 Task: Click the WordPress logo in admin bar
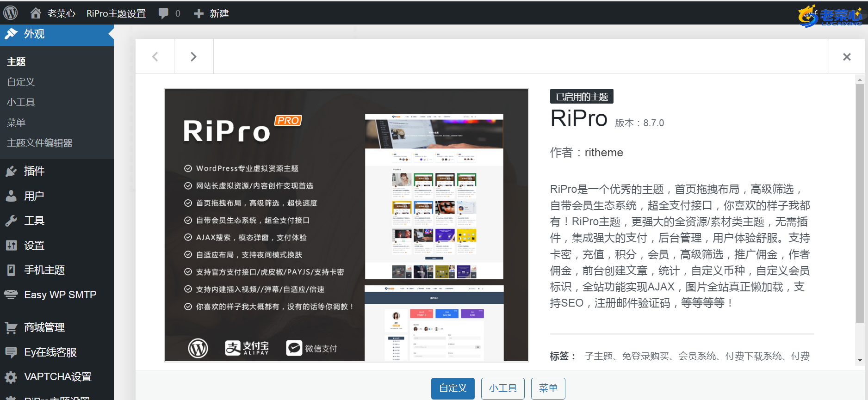(x=11, y=13)
